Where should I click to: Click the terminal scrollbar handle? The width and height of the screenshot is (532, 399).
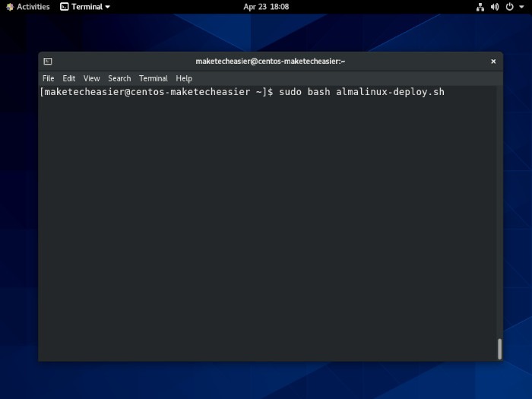(x=499, y=349)
